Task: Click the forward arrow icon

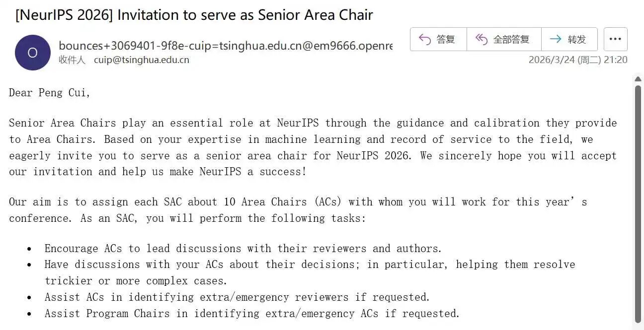Action: coord(556,39)
